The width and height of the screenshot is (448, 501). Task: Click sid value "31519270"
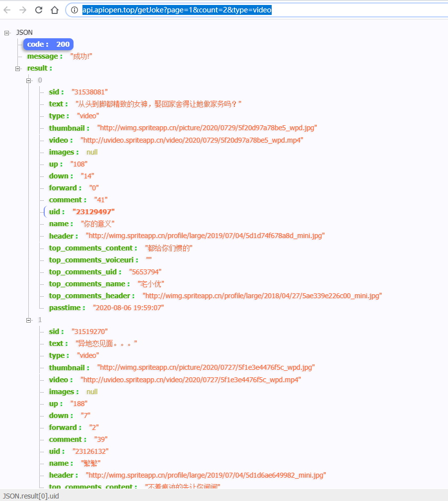point(90,332)
